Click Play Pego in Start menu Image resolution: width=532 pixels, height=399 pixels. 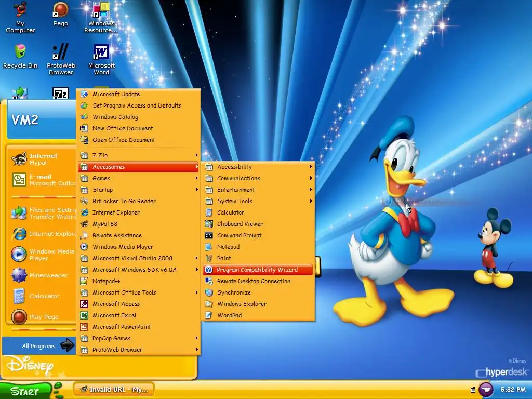coord(43,316)
